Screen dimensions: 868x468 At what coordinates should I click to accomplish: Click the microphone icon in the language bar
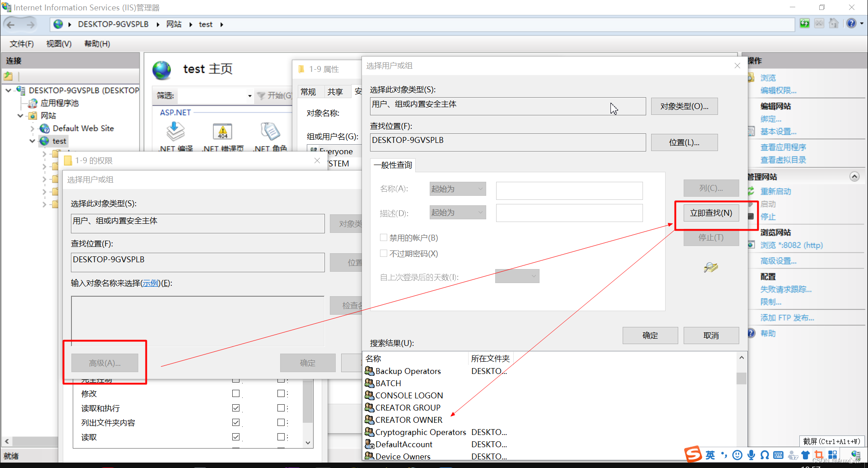pyautogui.click(x=751, y=455)
